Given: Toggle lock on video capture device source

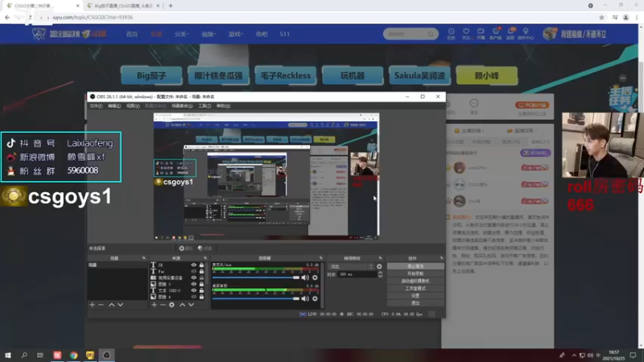Looking at the screenshot, I should pos(202,278).
